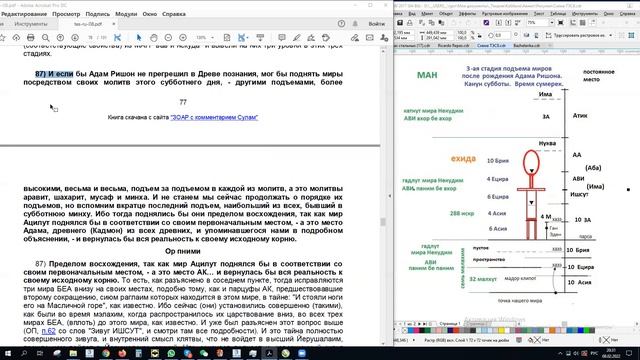
Task: Zoom out with minus button in Acrobat
Action: pyautogui.click(x=168, y=38)
